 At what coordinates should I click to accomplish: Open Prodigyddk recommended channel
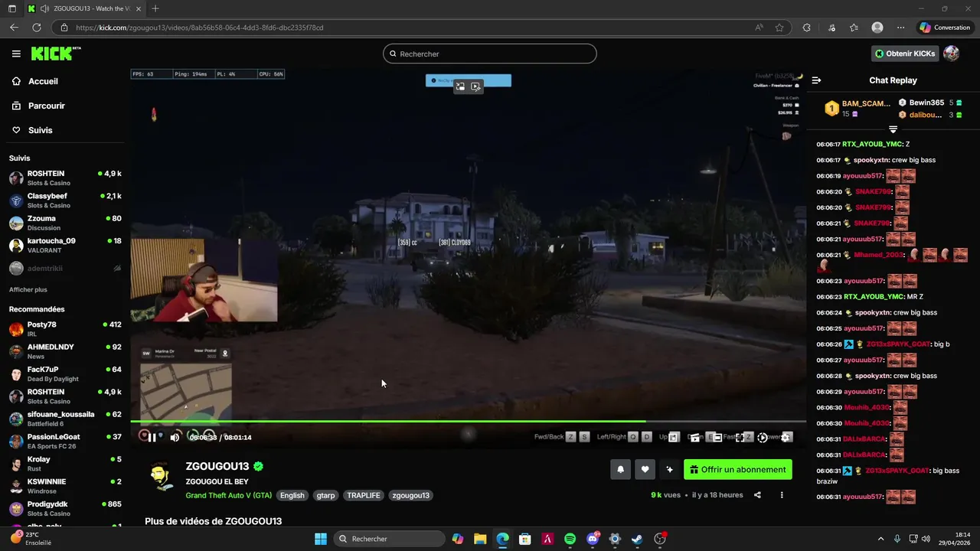[x=65, y=508]
